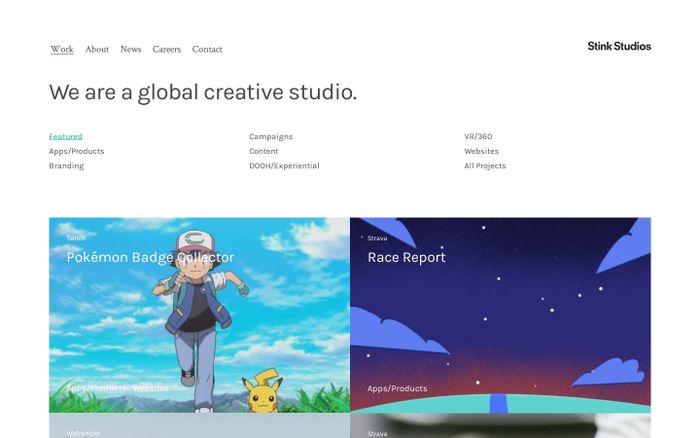Click Strava label above Race Report
700x438 pixels.
(377, 238)
